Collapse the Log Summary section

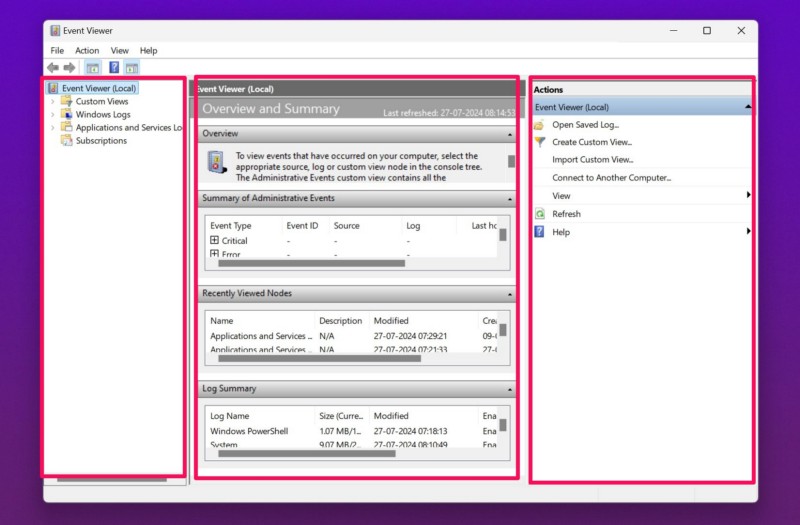point(508,389)
